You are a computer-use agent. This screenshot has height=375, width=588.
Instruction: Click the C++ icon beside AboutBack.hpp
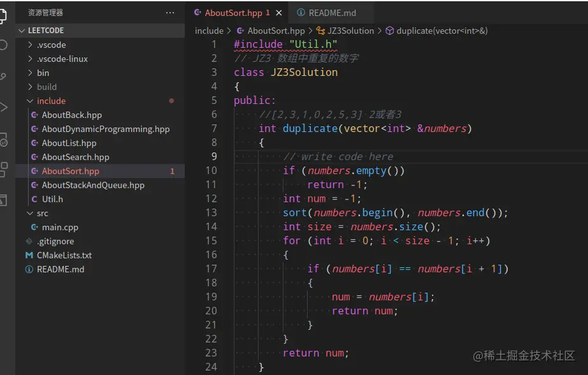tap(34, 115)
